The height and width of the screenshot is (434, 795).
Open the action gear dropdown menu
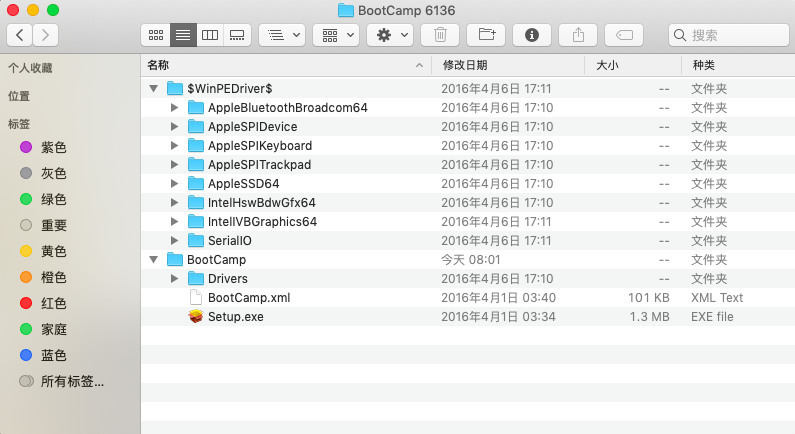pos(389,35)
